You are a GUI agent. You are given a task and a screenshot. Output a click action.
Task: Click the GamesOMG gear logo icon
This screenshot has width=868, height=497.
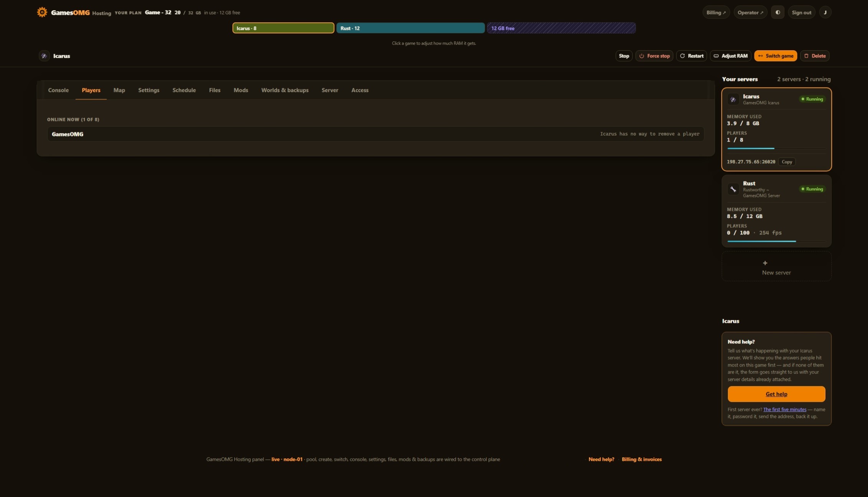(x=42, y=12)
